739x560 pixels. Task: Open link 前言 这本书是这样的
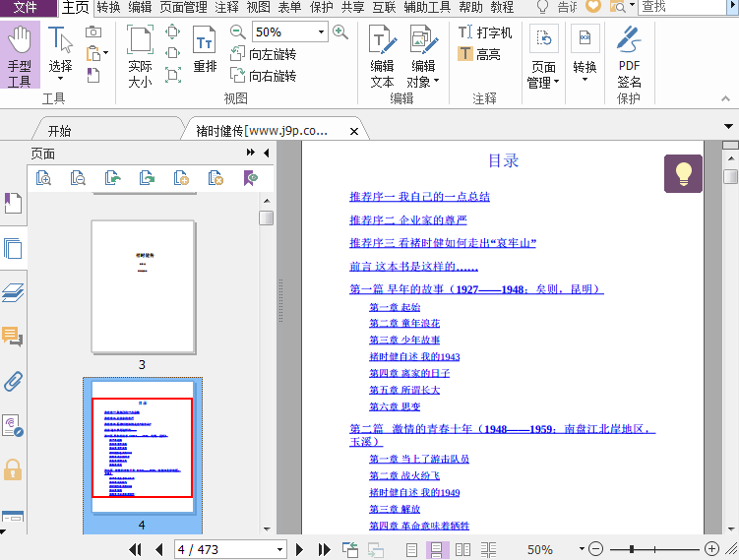point(413,267)
